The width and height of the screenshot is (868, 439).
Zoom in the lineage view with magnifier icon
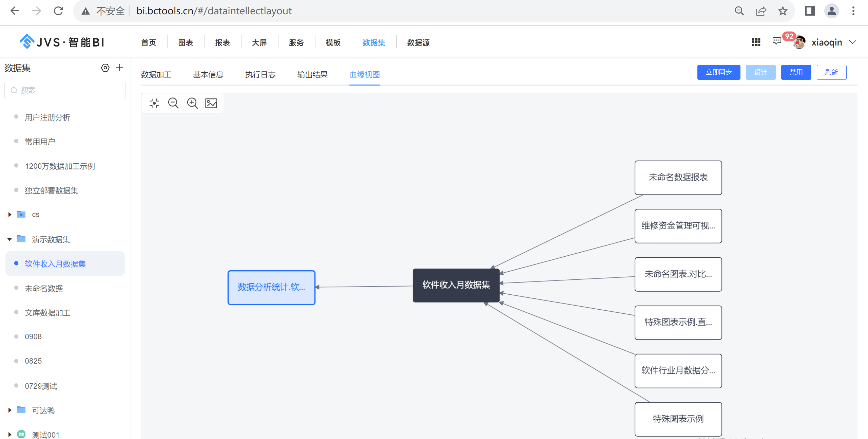tap(192, 103)
